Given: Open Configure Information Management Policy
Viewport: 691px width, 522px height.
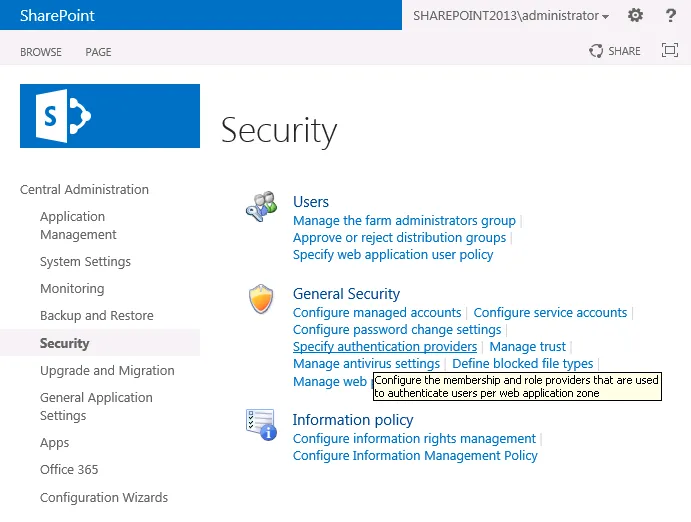Looking at the screenshot, I should pos(416,455).
